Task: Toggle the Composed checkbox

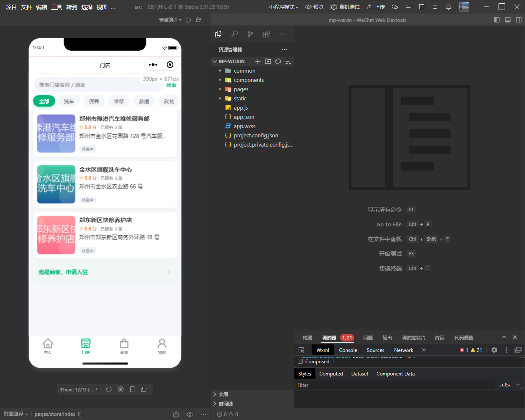Action: pos(300,361)
